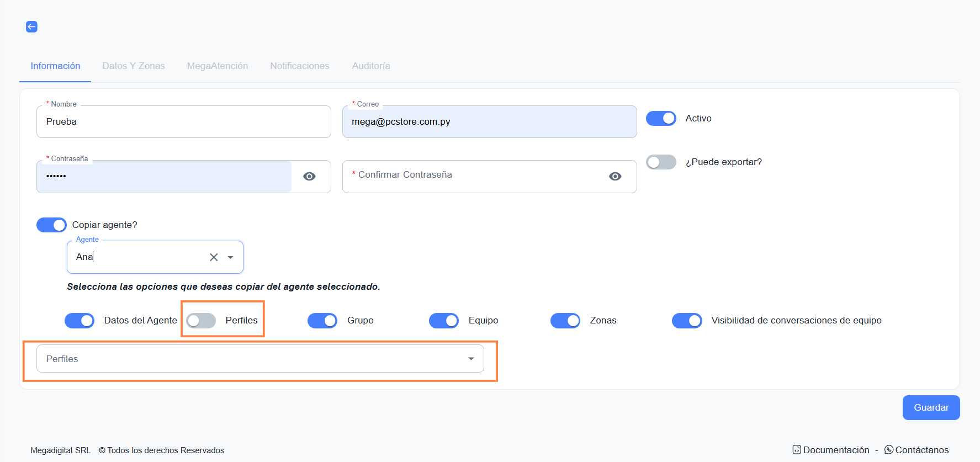Expand the Agente dropdown arrow
This screenshot has width=980, height=462.
[230, 257]
